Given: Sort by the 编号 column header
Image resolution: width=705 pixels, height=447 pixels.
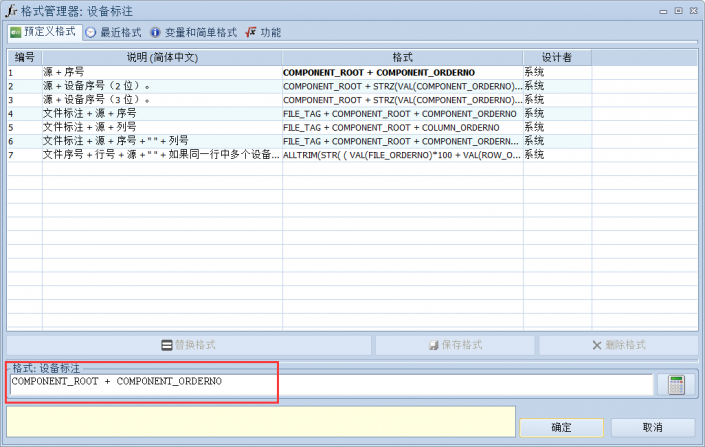Looking at the screenshot, I should point(25,58).
